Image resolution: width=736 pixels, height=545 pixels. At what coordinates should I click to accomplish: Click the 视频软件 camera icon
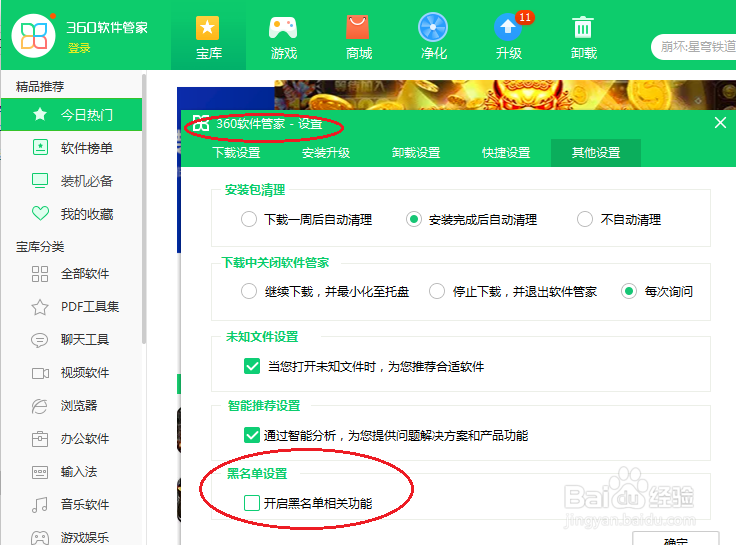(40, 373)
